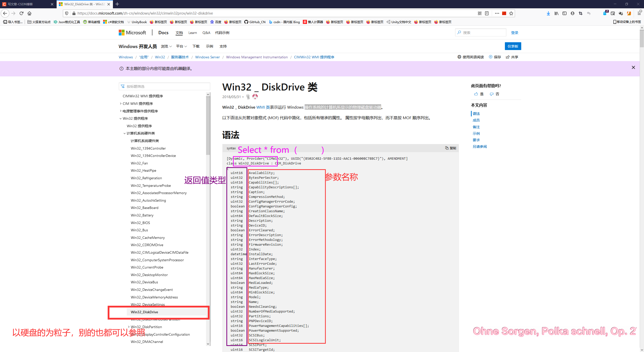The width and height of the screenshot is (644, 352).
Task: Open the Downloads panel icon
Action: point(548,13)
